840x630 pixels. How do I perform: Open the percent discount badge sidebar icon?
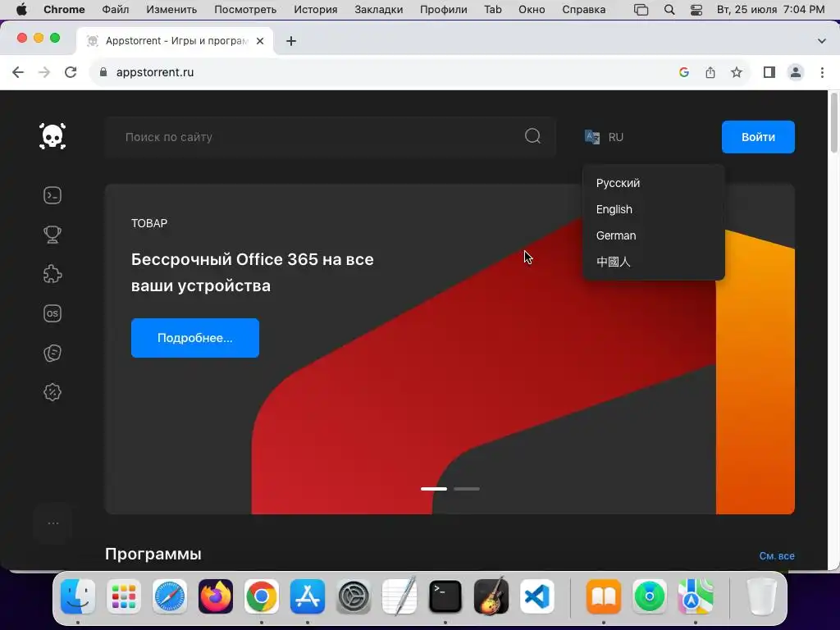coord(52,392)
